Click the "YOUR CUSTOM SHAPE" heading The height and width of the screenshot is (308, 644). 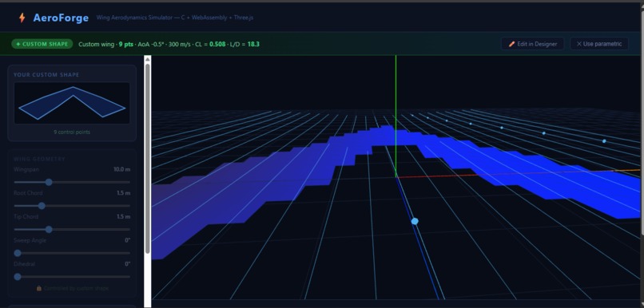tap(46, 75)
